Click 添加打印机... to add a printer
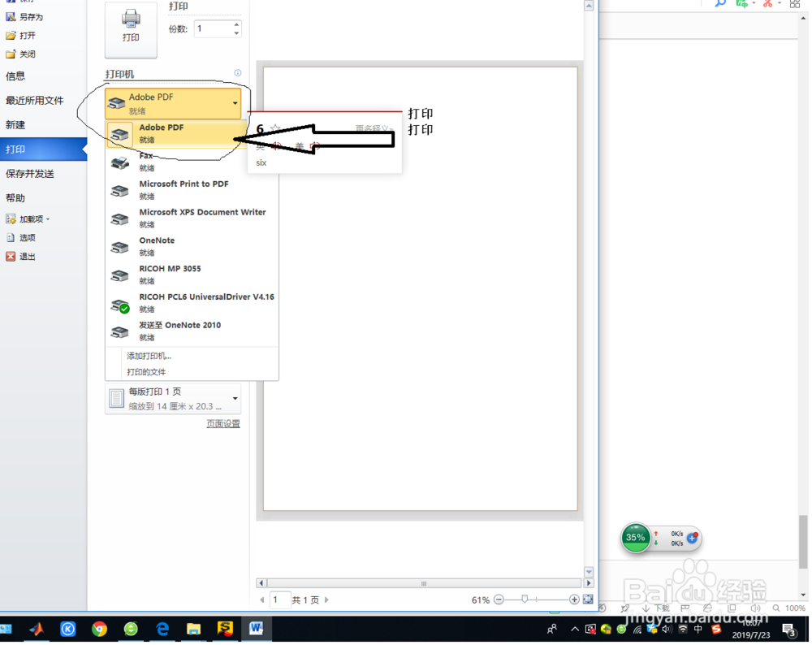The width and height of the screenshot is (812, 645). (x=149, y=356)
